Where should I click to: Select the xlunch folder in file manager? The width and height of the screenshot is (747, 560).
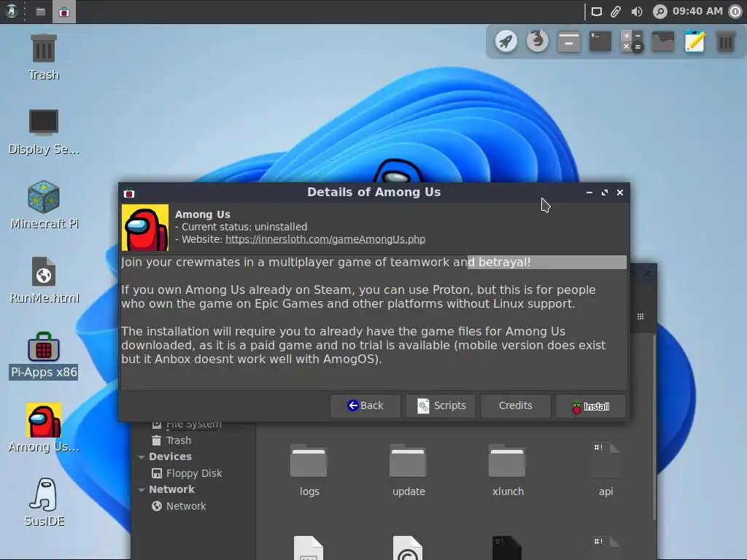[508, 470]
